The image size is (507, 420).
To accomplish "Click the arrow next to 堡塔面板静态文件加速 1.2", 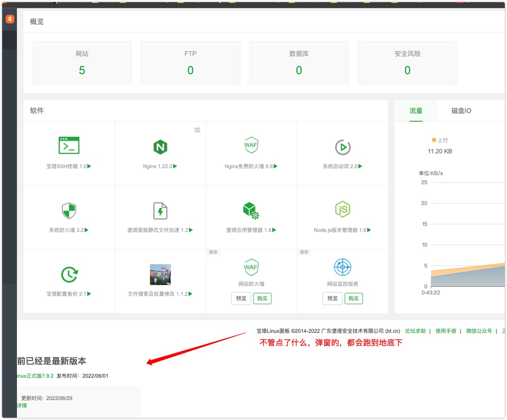I will (191, 230).
